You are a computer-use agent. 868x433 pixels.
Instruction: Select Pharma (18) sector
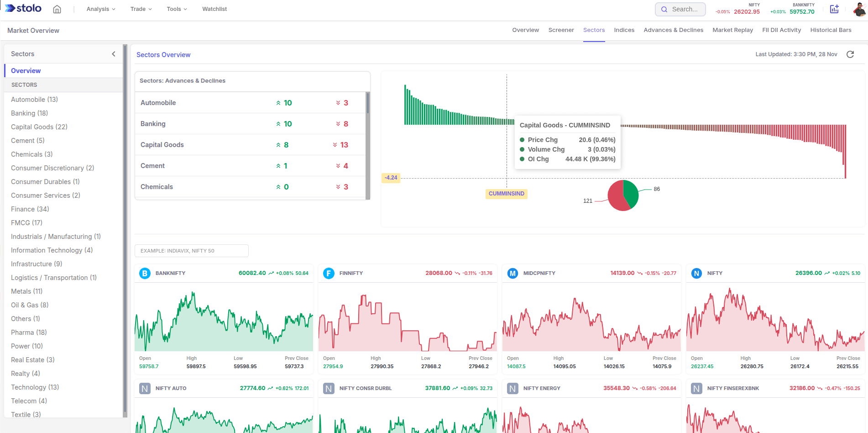[29, 333]
